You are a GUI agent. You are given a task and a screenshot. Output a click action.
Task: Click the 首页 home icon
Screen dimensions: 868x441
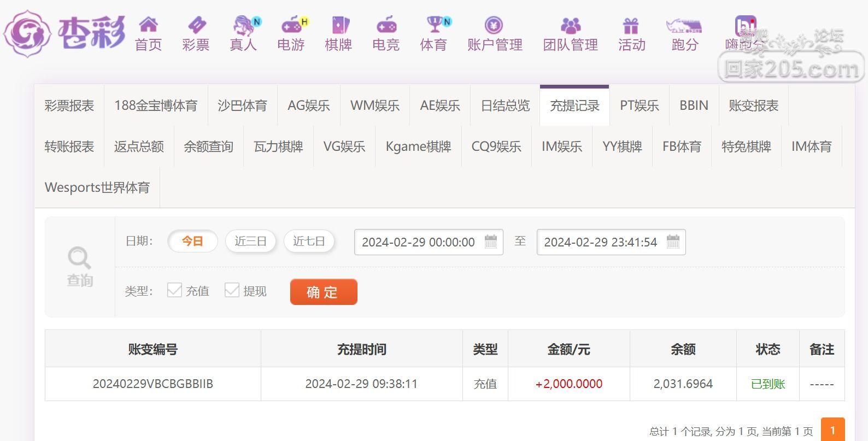coord(148,25)
